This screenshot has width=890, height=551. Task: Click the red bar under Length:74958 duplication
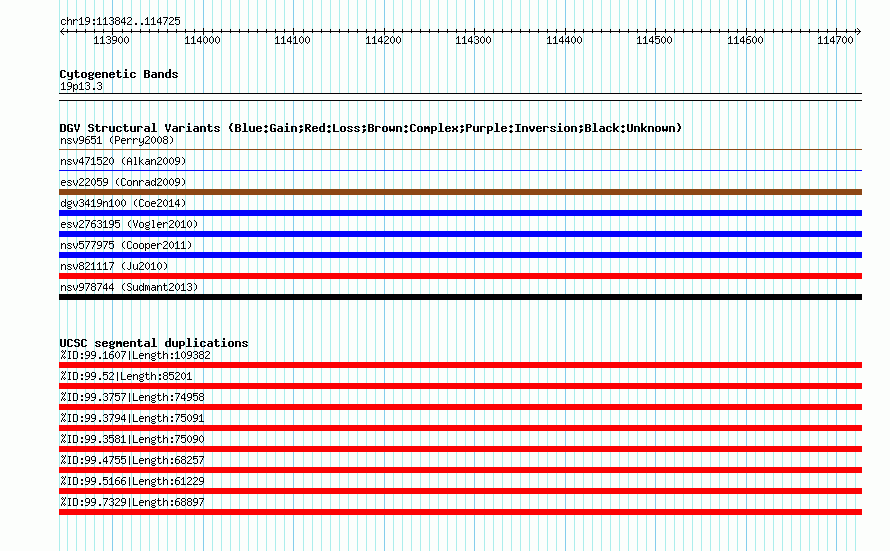(x=460, y=407)
